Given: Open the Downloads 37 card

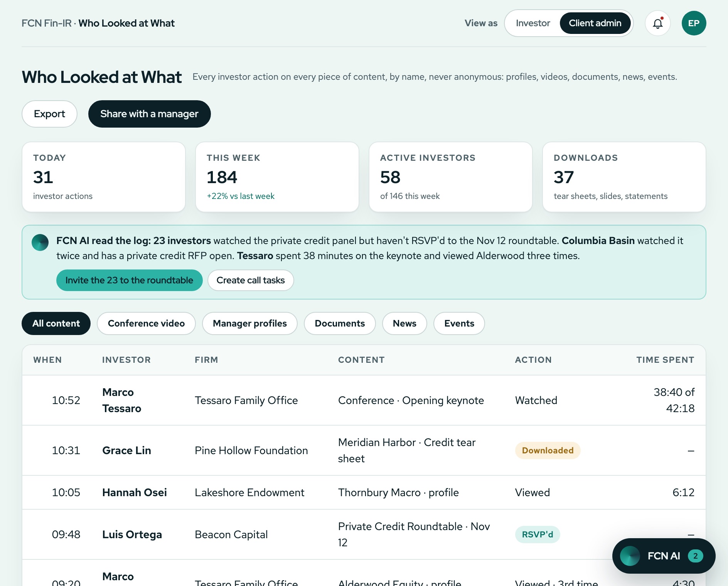Looking at the screenshot, I should click(x=624, y=177).
